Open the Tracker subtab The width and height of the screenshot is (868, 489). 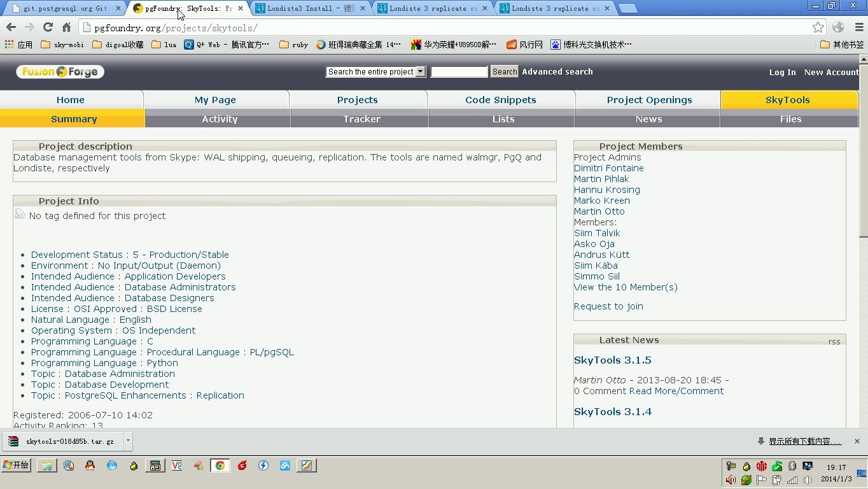coord(361,119)
